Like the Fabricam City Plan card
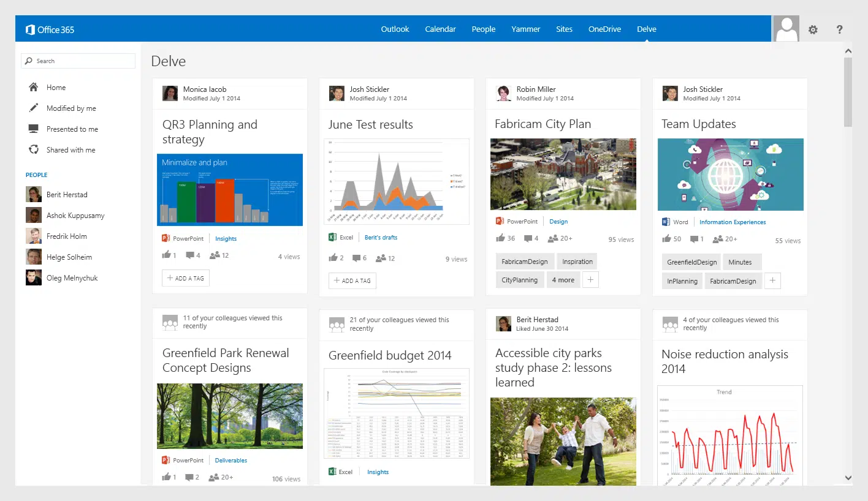This screenshot has height=501, width=868. pos(500,238)
